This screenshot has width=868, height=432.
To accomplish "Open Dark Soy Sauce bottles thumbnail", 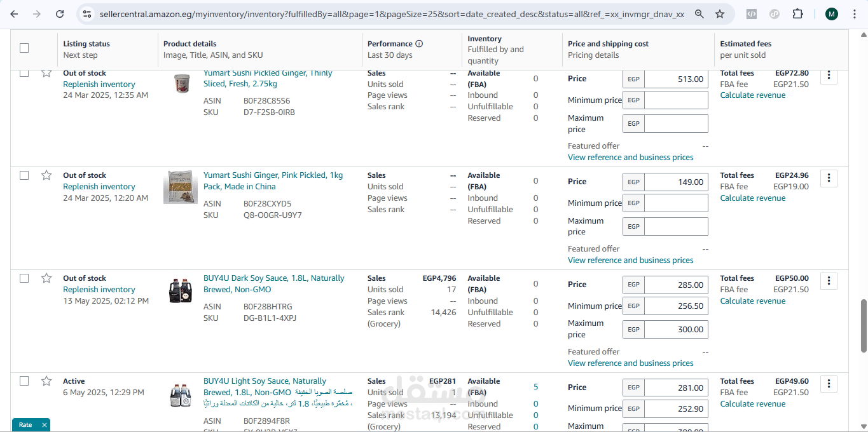I will pos(181,290).
